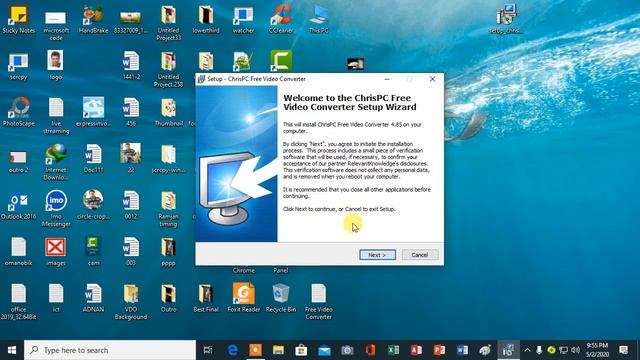This screenshot has width=640, height=360.
Task: Open Microsoft Store from taskbar
Action: (x=301, y=350)
